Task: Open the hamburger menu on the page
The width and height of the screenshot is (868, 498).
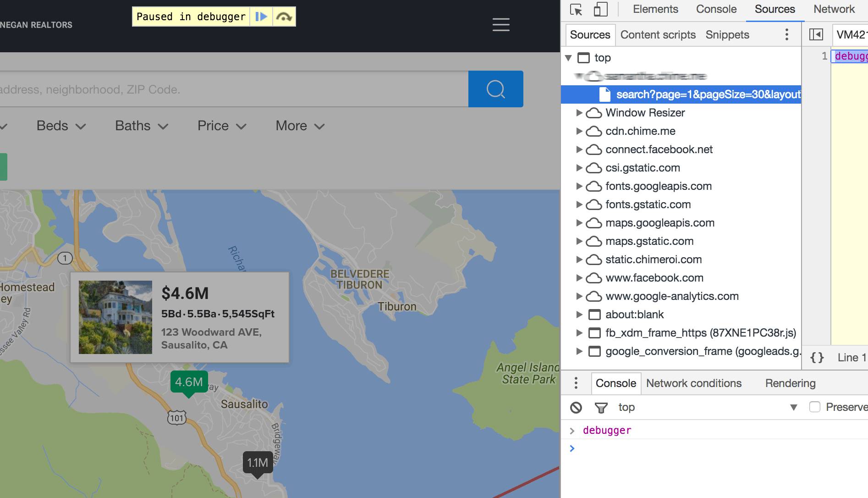Action: click(x=501, y=24)
